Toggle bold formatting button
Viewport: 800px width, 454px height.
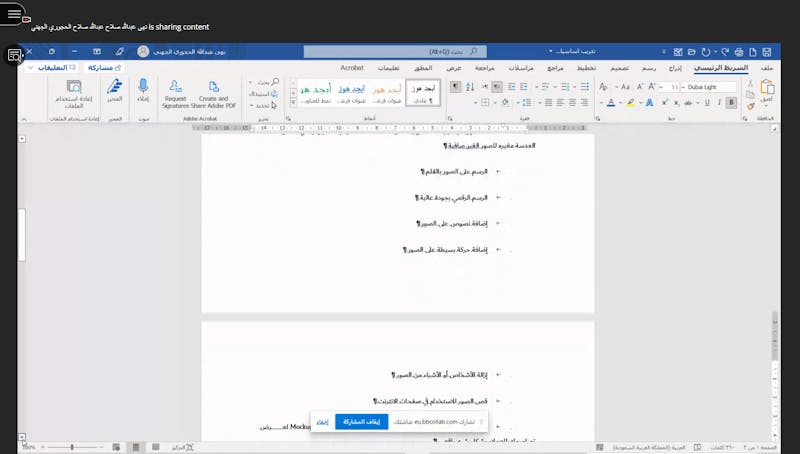732,101
